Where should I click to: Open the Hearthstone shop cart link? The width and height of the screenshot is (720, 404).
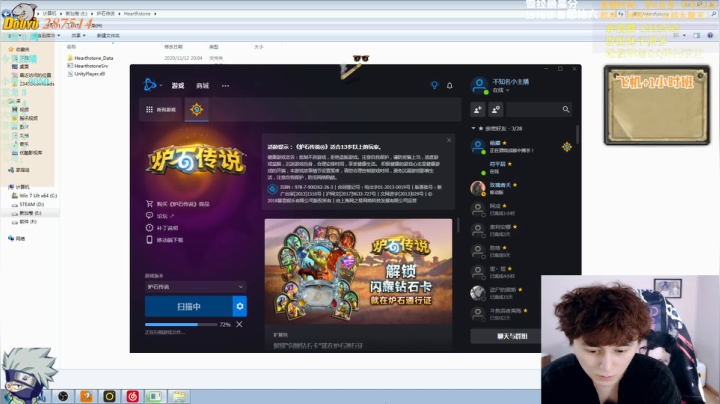point(177,204)
